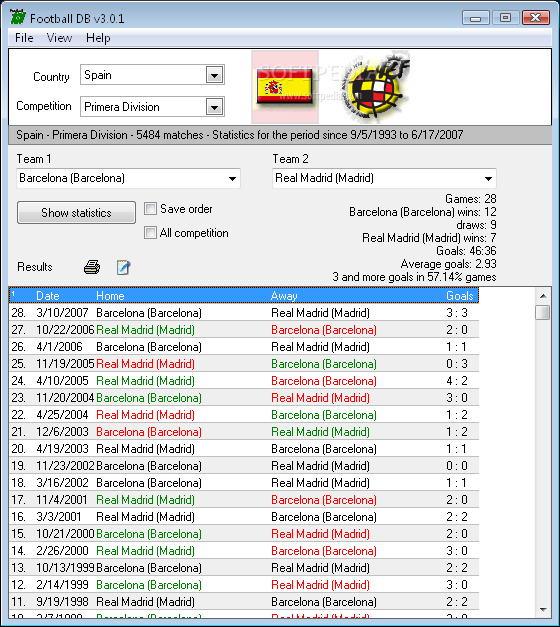Select match row 12 dated 2/14/1999
Viewport: 560px width, 627px height.
click(x=244, y=585)
